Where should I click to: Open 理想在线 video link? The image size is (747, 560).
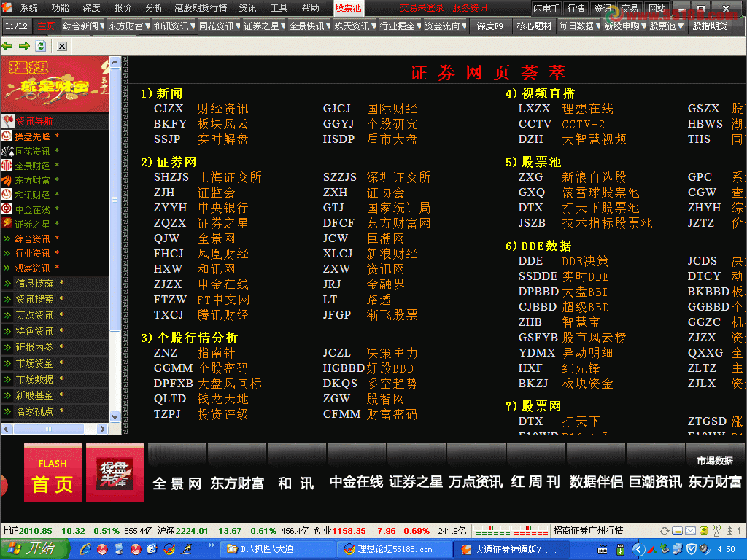coord(587,109)
